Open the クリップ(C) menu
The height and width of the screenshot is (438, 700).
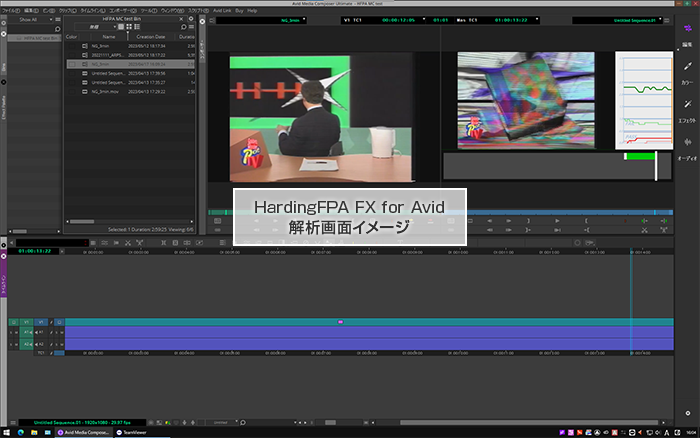click(x=68, y=10)
